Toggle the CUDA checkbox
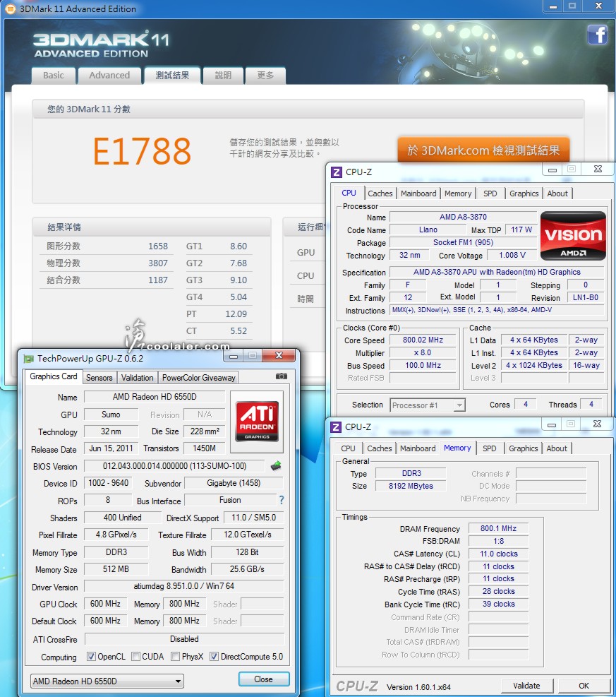The height and width of the screenshot is (697, 616). pos(136,657)
